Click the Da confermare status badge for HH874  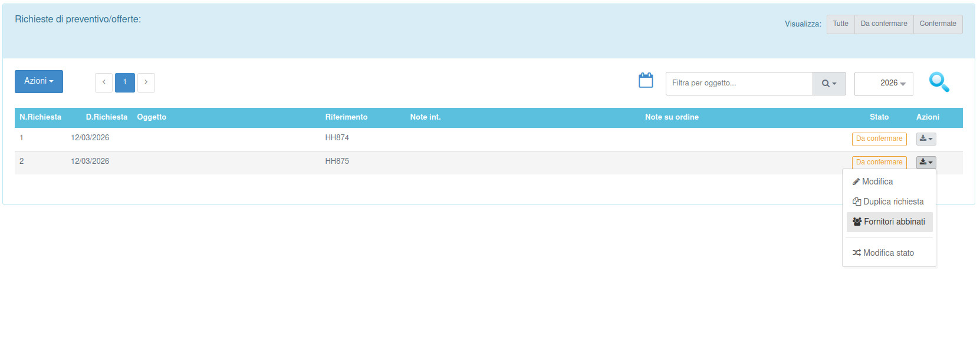pyautogui.click(x=879, y=139)
